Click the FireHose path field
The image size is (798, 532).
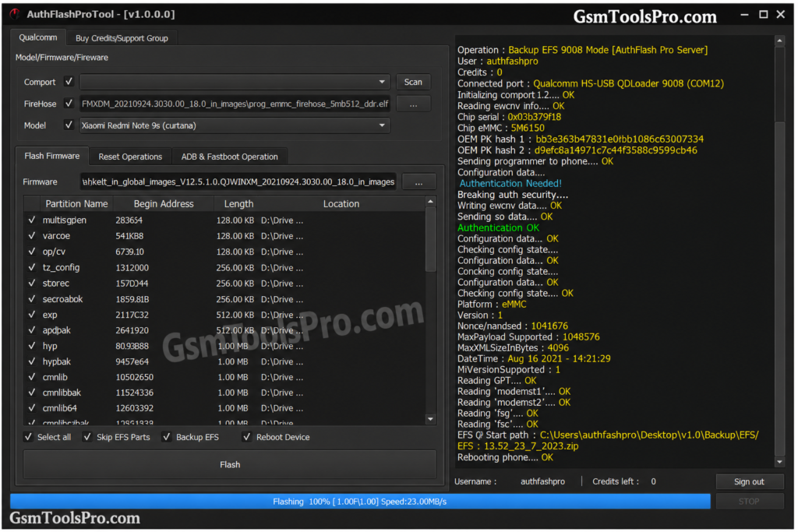click(235, 104)
